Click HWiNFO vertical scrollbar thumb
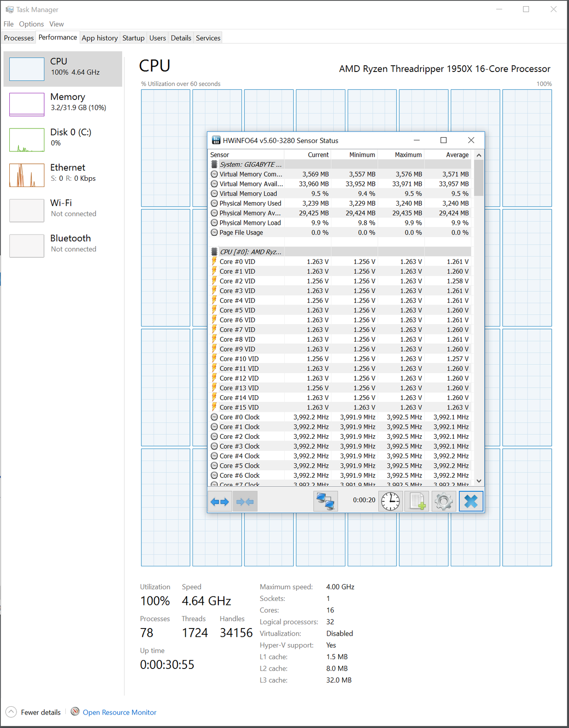The width and height of the screenshot is (569, 728). click(479, 178)
